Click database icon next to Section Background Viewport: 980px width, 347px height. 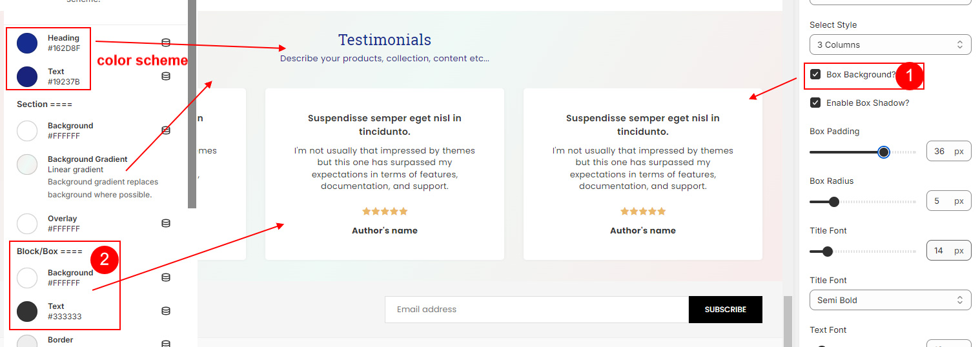[x=166, y=130]
